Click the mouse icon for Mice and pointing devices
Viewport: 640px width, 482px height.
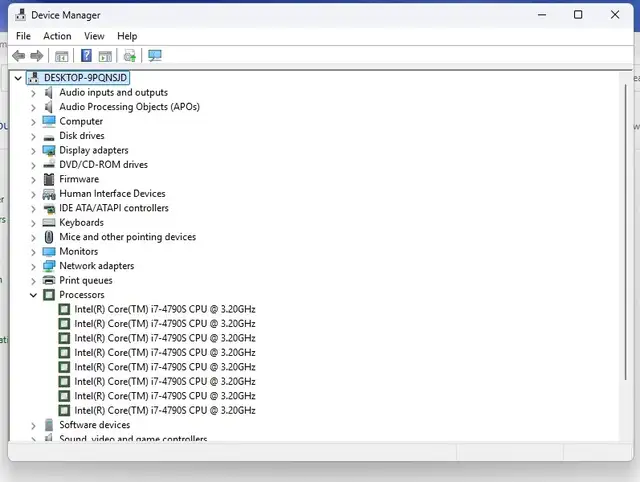click(49, 237)
